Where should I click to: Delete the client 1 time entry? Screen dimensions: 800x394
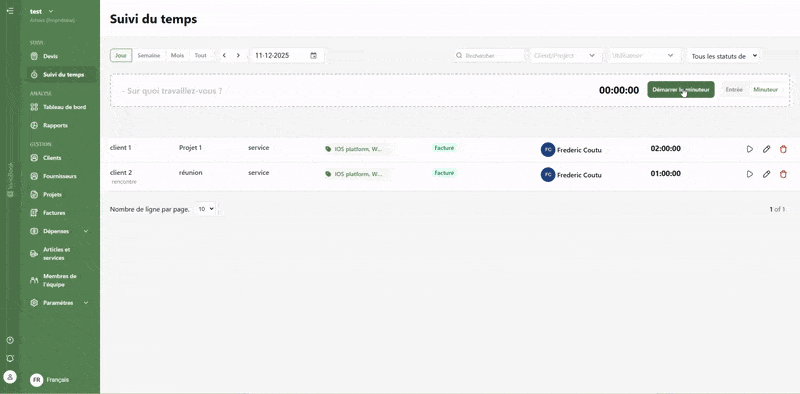pyautogui.click(x=783, y=149)
